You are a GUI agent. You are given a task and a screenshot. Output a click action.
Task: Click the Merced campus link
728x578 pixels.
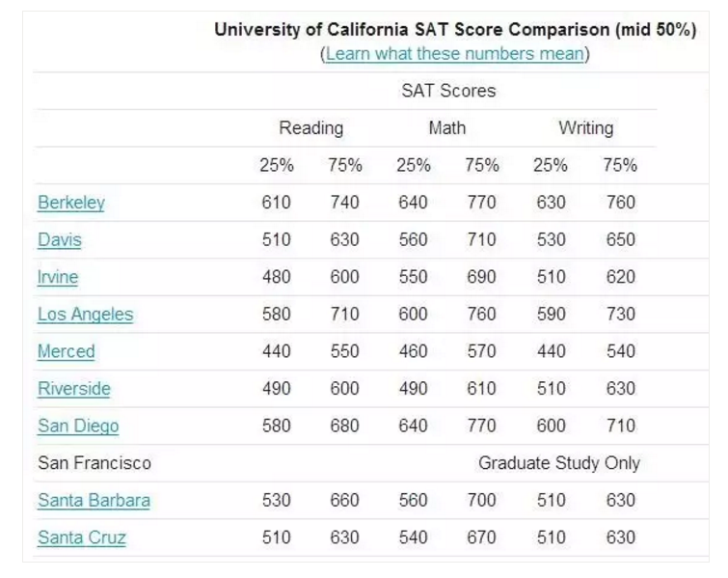67,351
